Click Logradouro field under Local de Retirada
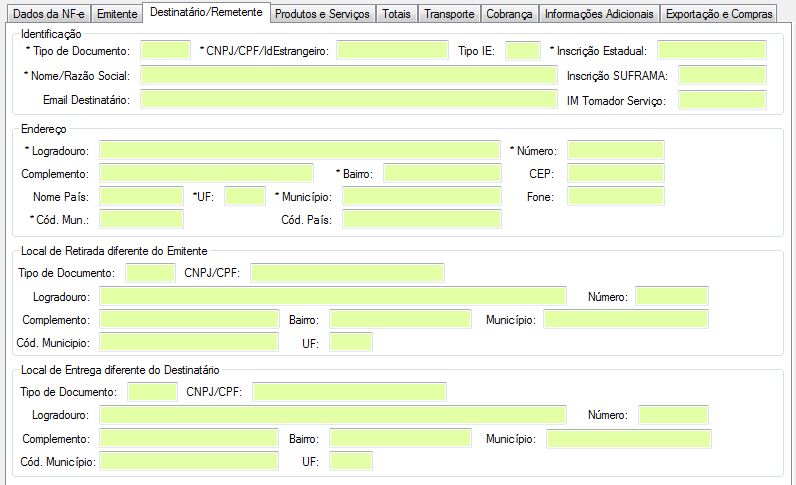The image size is (796, 485). click(x=332, y=296)
